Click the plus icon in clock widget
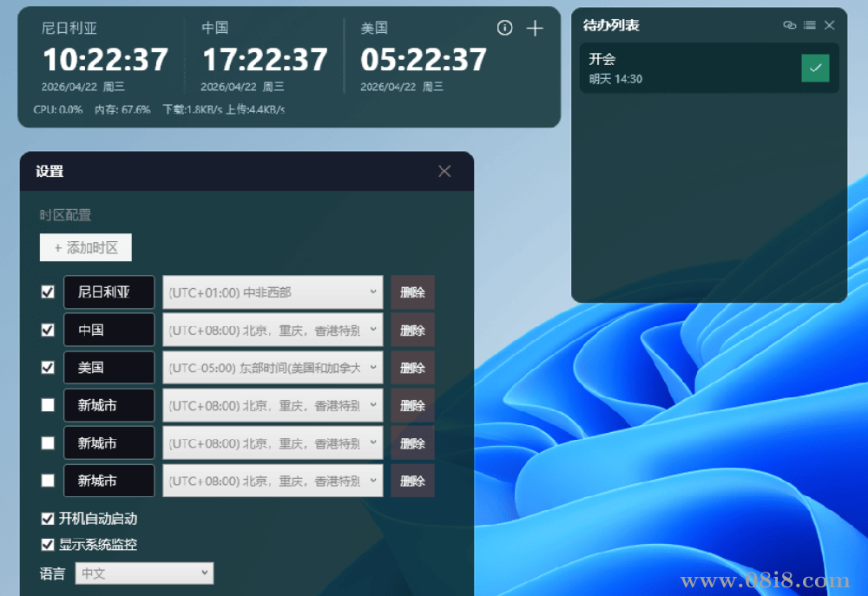 tap(535, 29)
